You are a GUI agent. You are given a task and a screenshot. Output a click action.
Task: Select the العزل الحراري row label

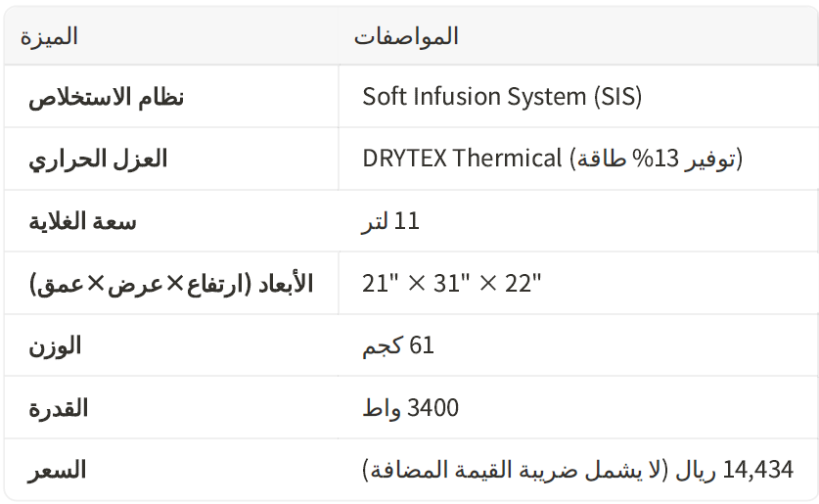[97, 159]
